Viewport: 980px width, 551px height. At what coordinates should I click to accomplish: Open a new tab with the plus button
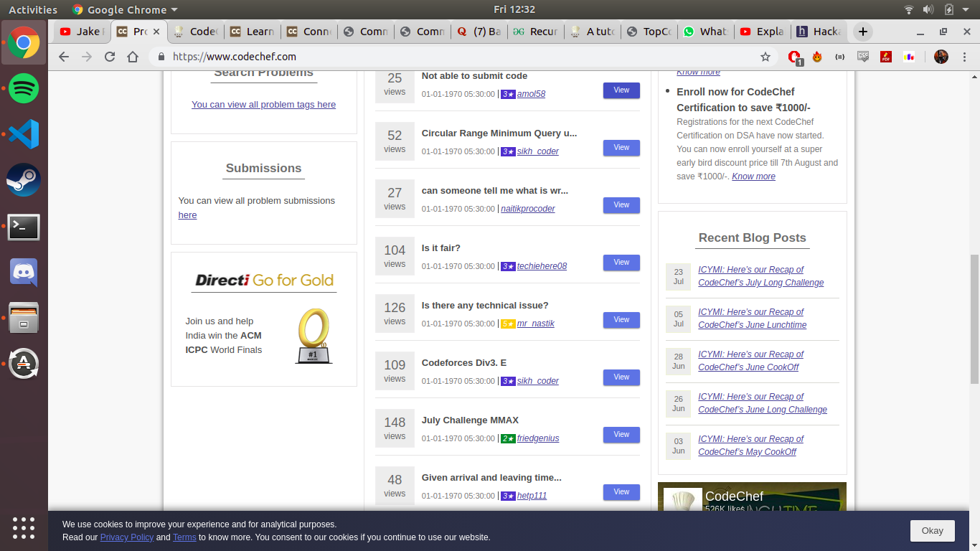pos(863,32)
